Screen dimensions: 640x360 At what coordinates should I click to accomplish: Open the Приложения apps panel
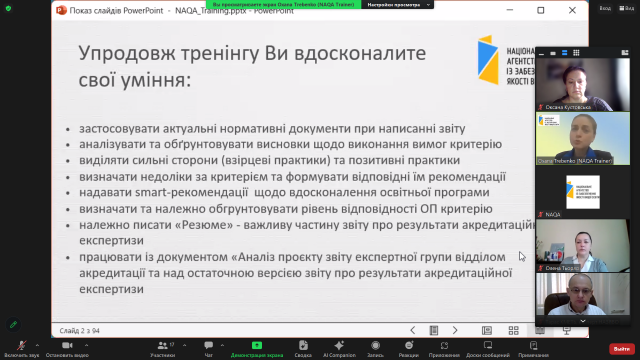444,349
